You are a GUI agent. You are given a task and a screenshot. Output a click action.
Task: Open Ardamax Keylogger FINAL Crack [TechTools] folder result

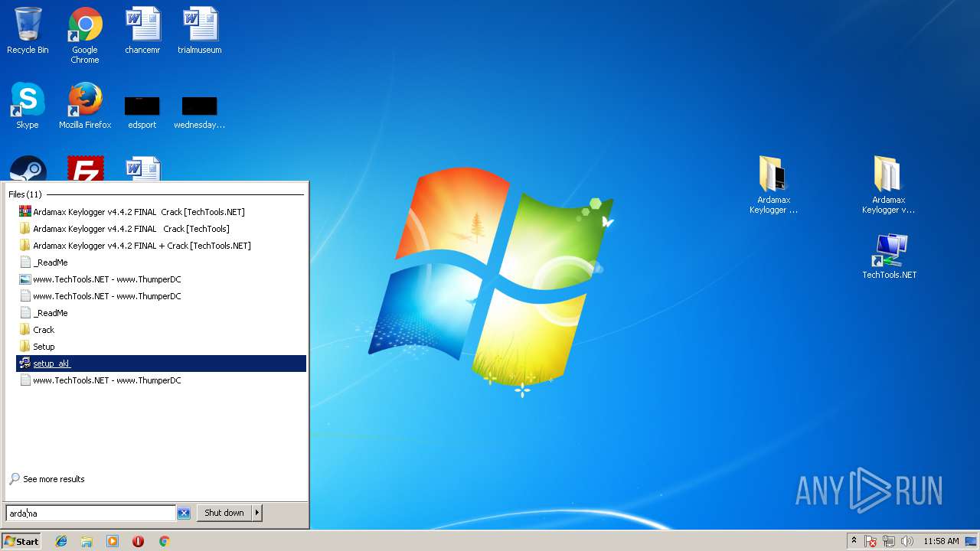[x=162, y=229]
